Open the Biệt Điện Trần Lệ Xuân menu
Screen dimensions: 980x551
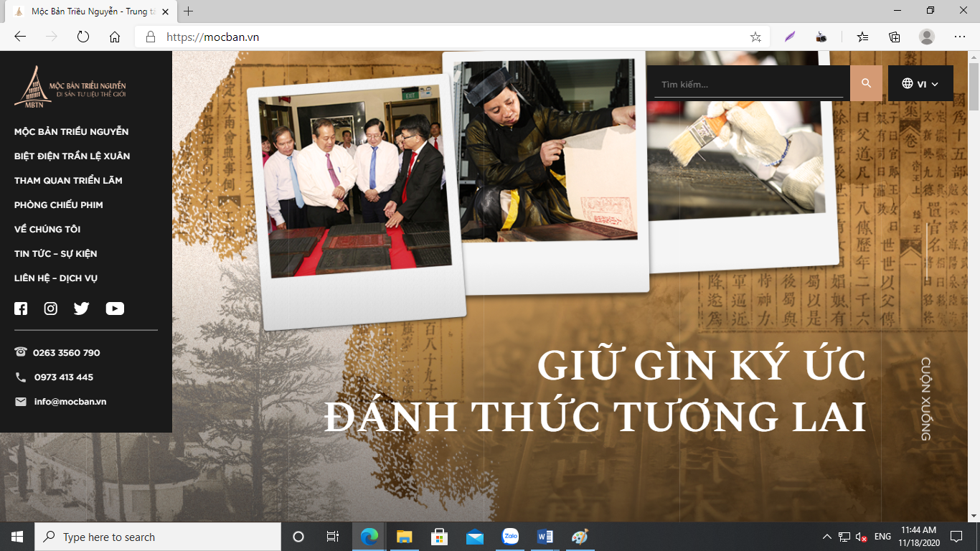tap(72, 156)
